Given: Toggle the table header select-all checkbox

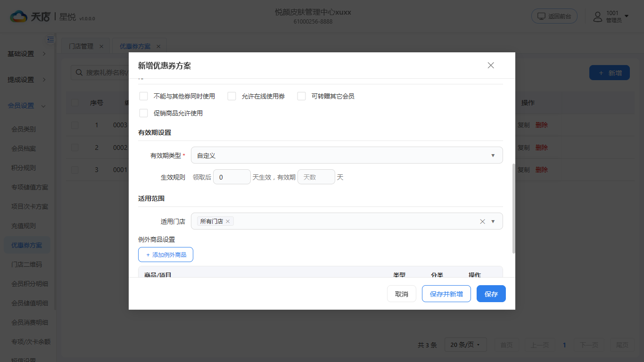Looking at the screenshot, I should tap(75, 103).
